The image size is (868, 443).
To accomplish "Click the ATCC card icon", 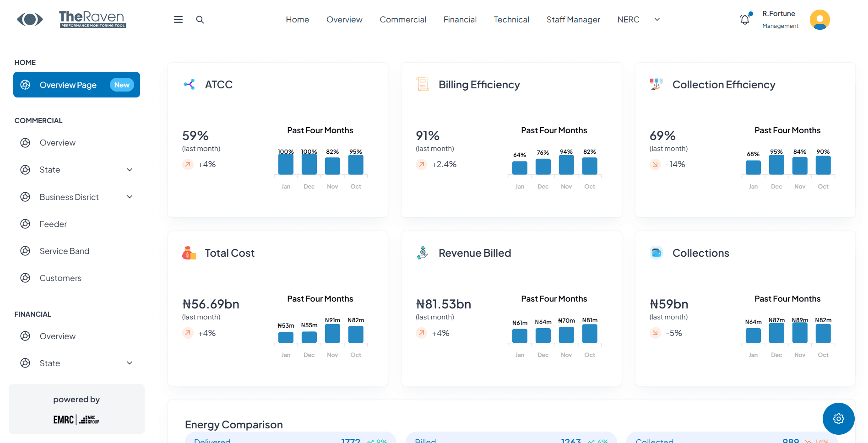I will pyautogui.click(x=189, y=84).
